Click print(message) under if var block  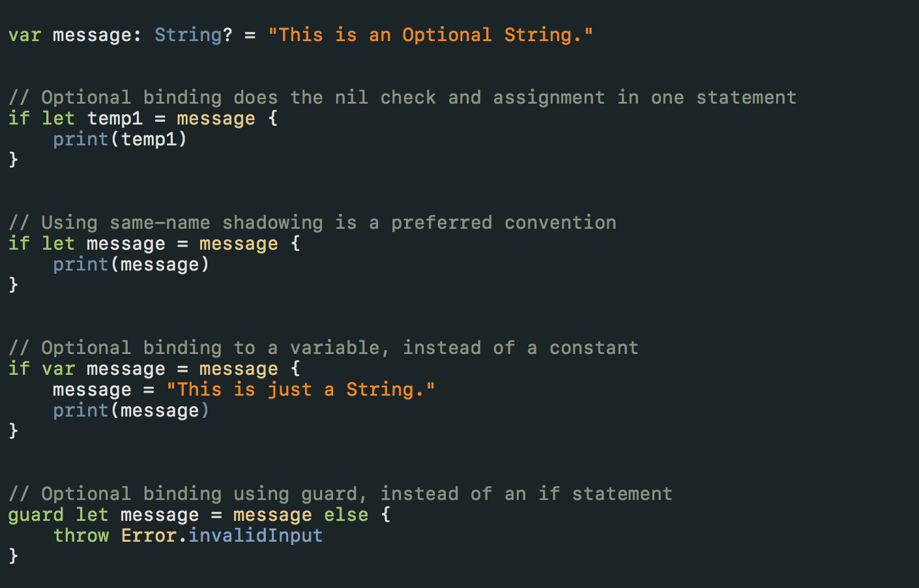tap(131, 411)
